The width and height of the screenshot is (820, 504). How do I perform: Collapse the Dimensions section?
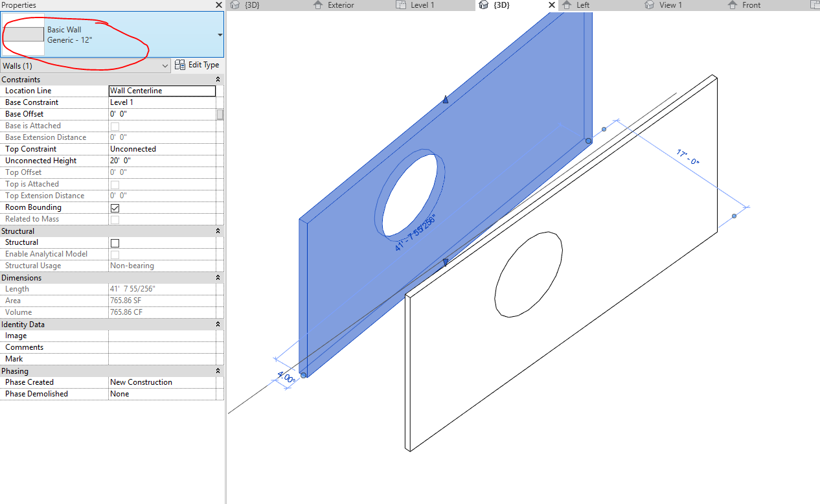point(218,277)
